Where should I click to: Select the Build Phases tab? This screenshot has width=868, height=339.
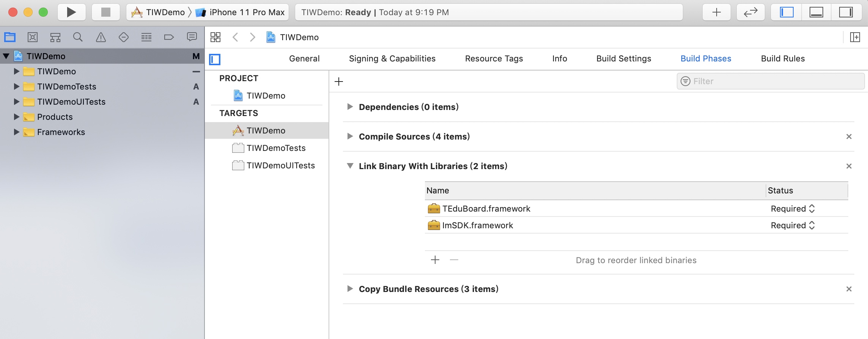pyautogui.click(x=706, y=58)
